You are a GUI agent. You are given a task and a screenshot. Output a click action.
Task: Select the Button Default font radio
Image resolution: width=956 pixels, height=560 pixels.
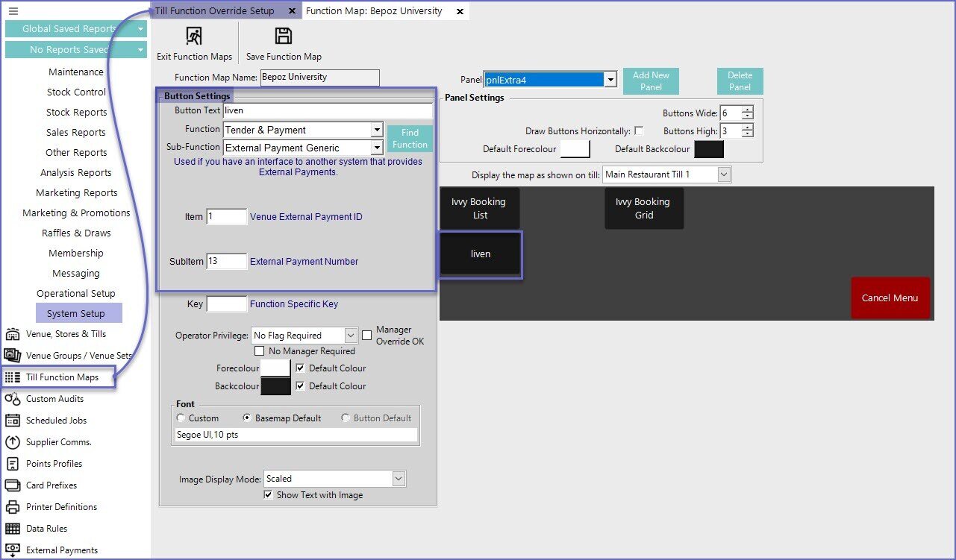coord(346,418)
